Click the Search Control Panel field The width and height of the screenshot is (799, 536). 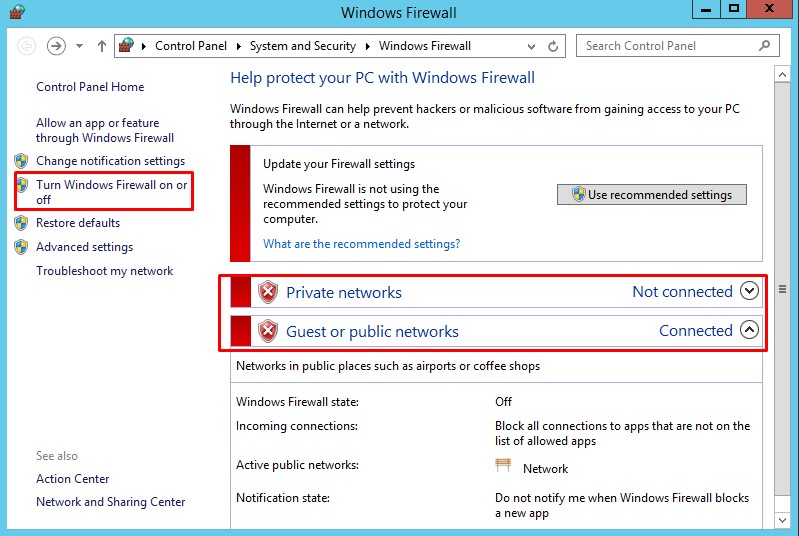[677, 46]
